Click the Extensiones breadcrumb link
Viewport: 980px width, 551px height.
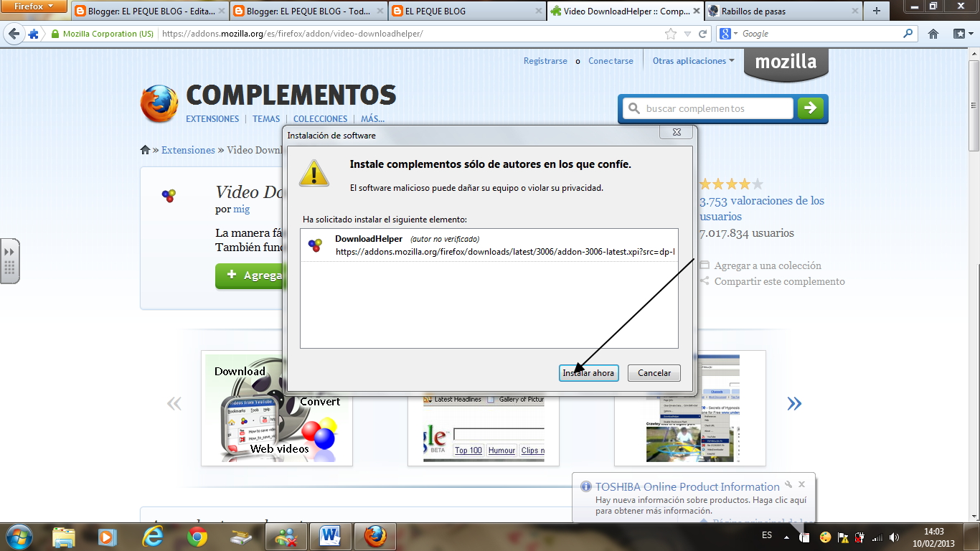(188, 150)
